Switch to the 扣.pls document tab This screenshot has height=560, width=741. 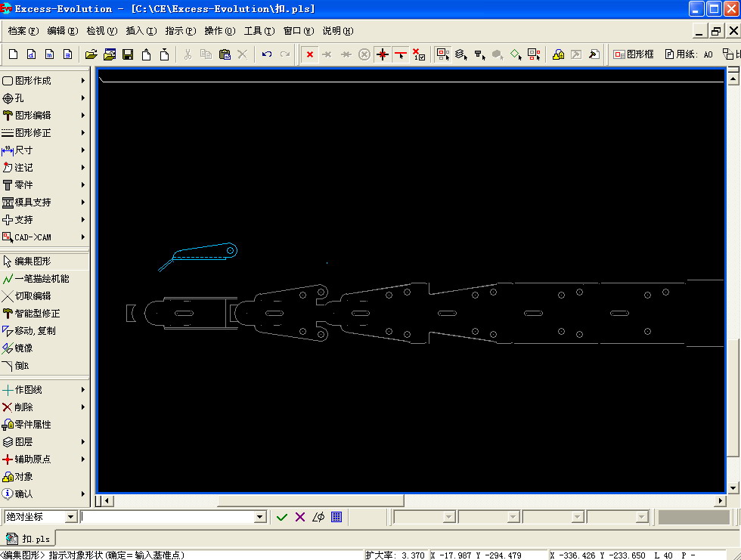[x=29, y=539]
